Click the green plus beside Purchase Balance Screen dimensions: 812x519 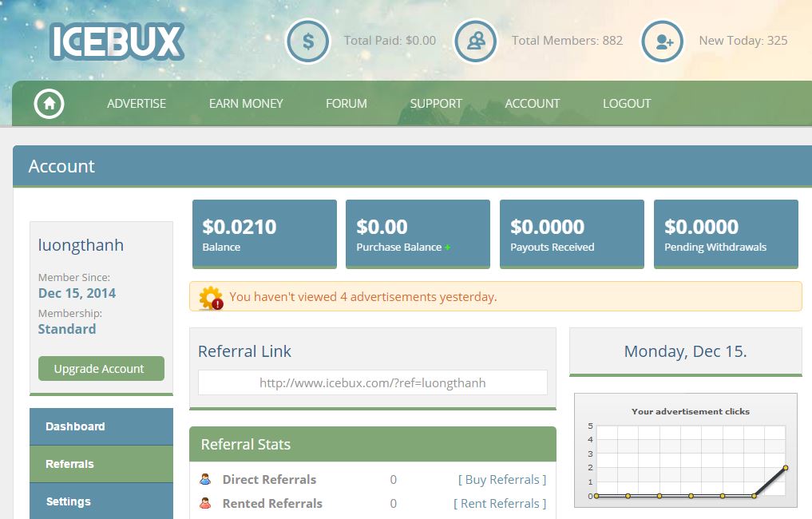[447, 248]
